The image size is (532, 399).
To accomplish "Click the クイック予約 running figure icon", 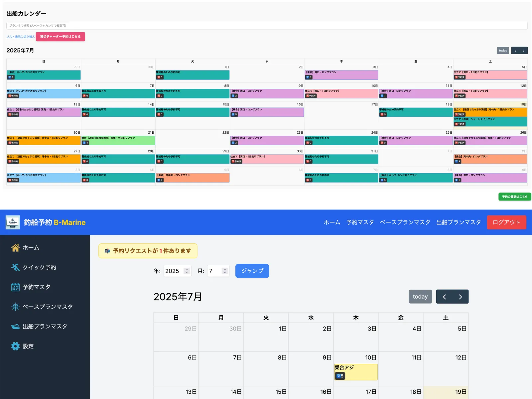I will [x=15, y=267].
